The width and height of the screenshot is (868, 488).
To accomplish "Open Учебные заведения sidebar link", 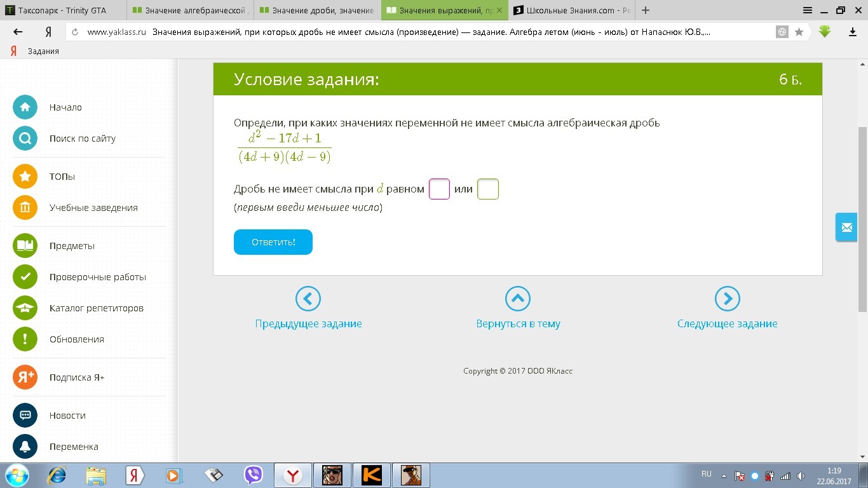I will [x=93, y=208].
